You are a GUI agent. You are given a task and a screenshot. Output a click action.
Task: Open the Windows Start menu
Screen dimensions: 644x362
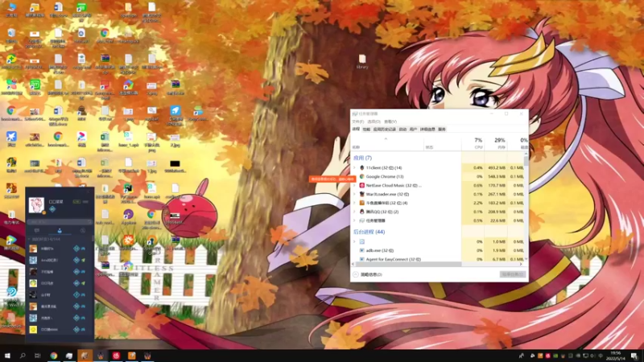click(7, 356)
